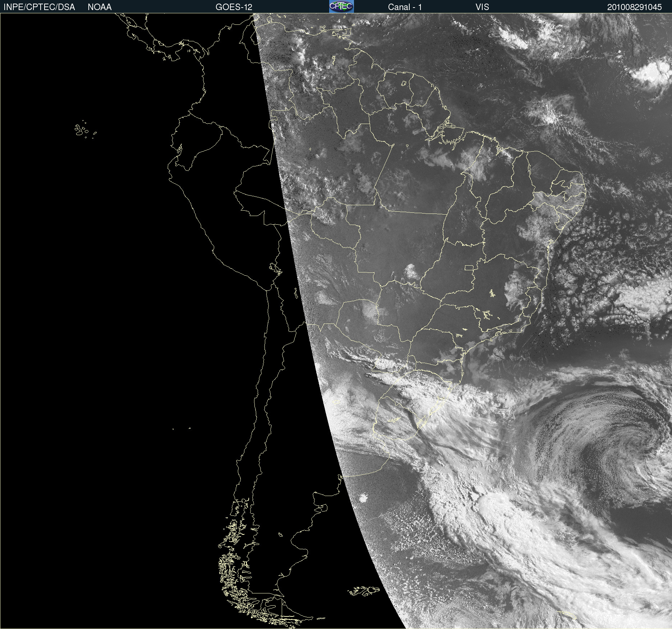The image size is (672, 629).
Task: Click the timestamp 201008291045
Action: click(x=634, y=7)
